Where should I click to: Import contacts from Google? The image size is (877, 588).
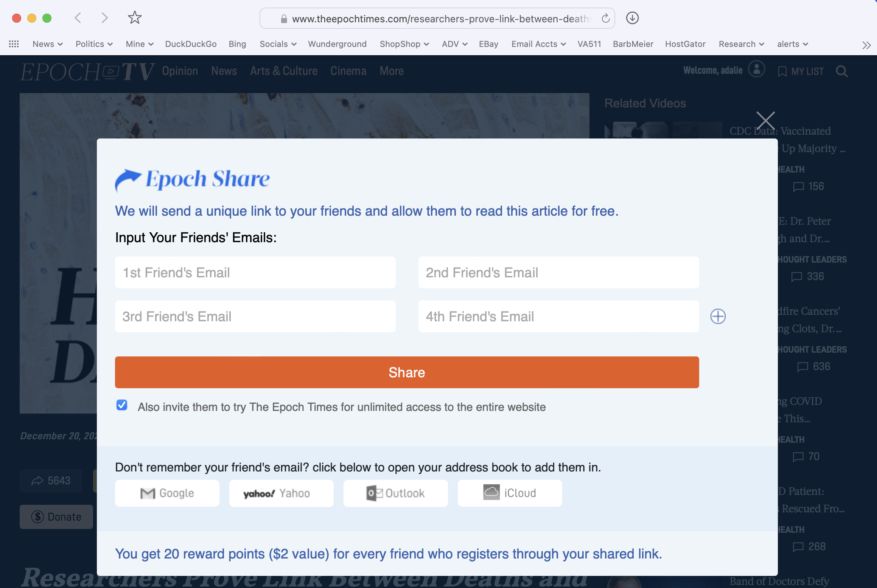(167, 493)
